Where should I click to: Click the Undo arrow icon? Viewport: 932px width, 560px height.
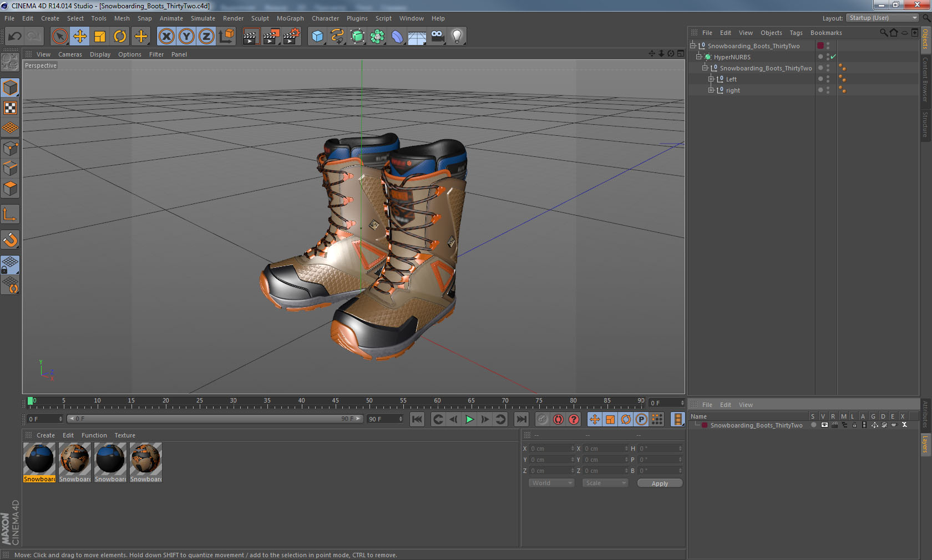tap(14, 37)
